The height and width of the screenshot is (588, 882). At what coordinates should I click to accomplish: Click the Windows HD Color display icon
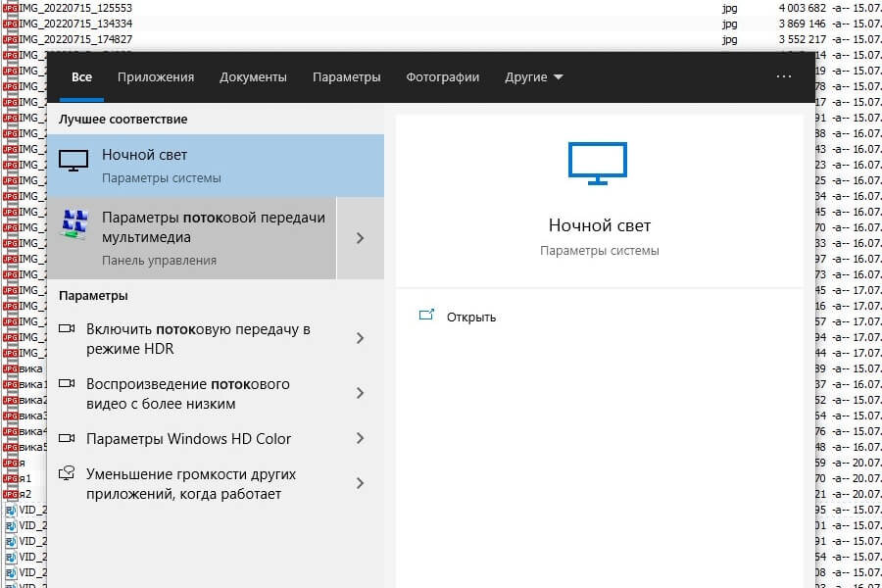(x=67, y=438)
